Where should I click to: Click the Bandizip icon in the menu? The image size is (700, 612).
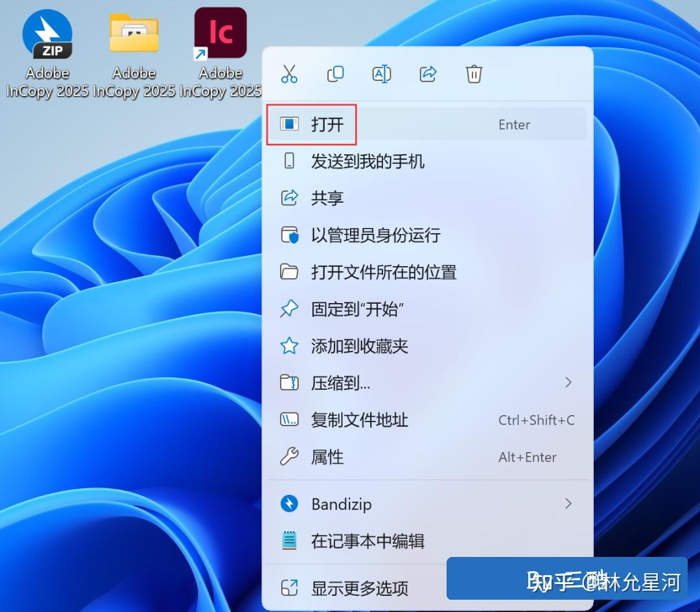pos(291,504)
